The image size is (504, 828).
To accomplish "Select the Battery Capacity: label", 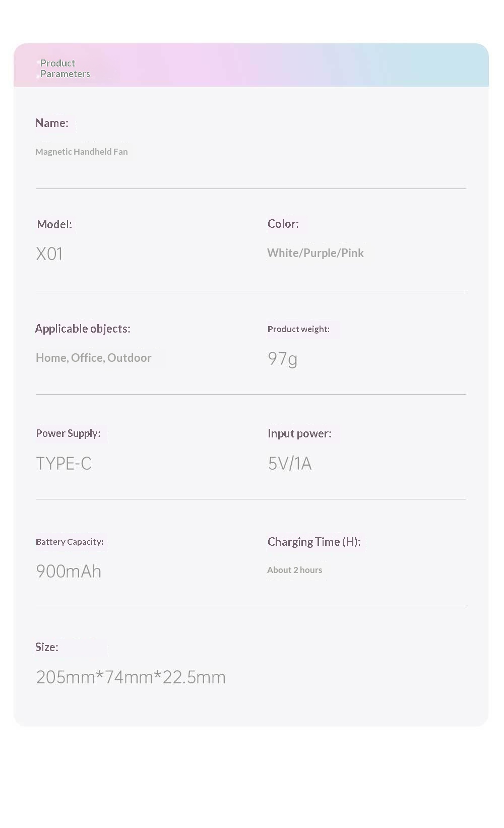I will [70, 542].
